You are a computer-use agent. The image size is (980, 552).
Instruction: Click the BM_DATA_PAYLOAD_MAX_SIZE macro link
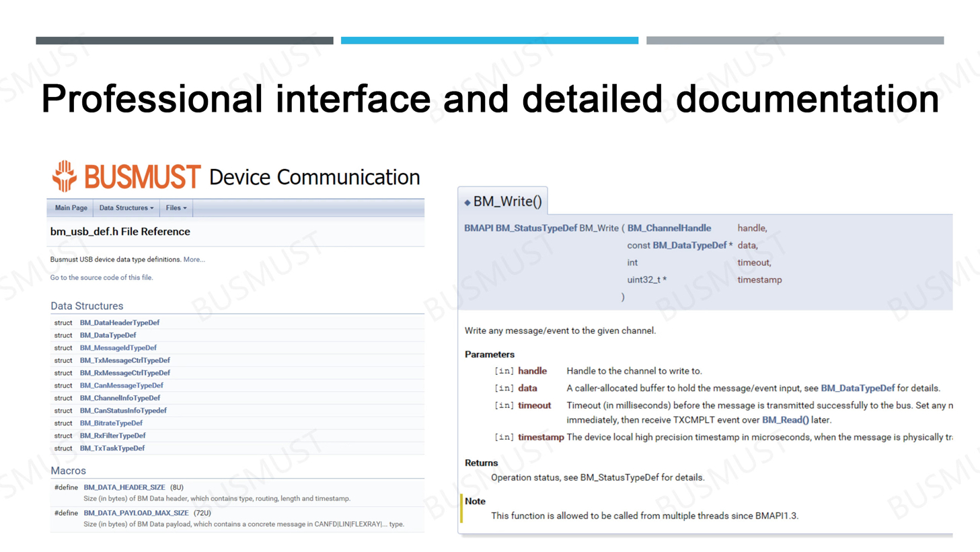pyautogui.click(x=136, y=513)
